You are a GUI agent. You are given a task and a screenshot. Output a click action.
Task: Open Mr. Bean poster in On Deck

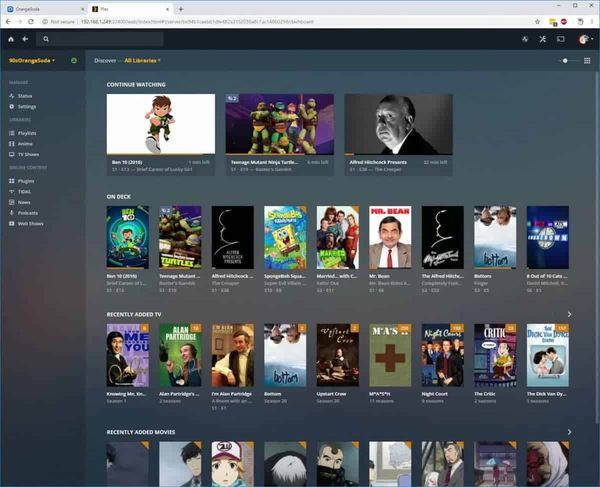(390, 237)
